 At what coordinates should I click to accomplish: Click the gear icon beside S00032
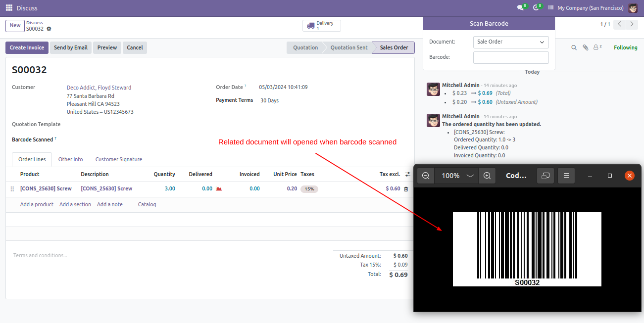coord(49,29)
